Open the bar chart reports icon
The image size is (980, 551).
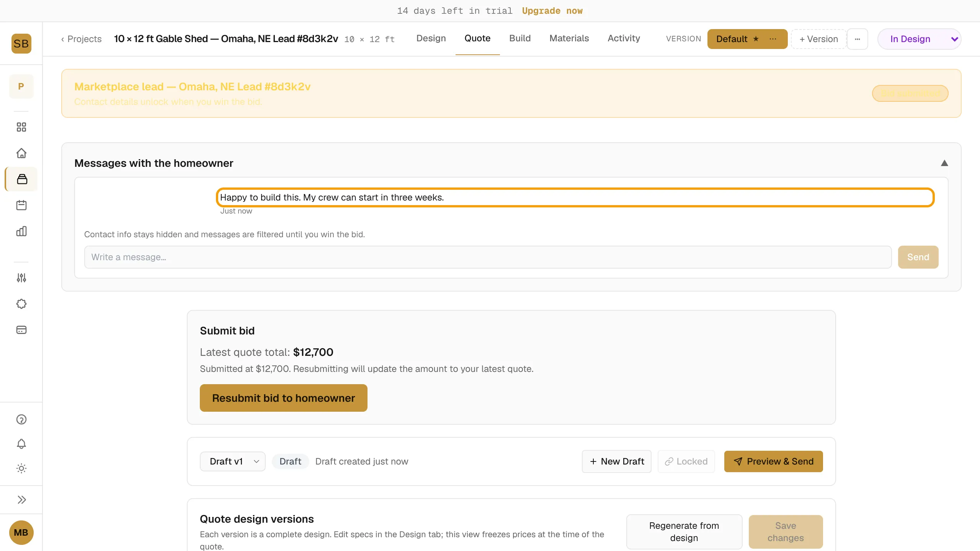tap(21, 231)
